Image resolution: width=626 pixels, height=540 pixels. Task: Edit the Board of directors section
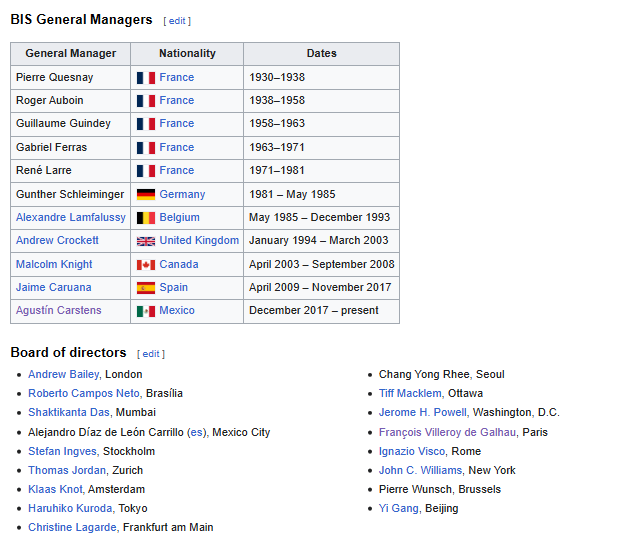coord(151,354)
